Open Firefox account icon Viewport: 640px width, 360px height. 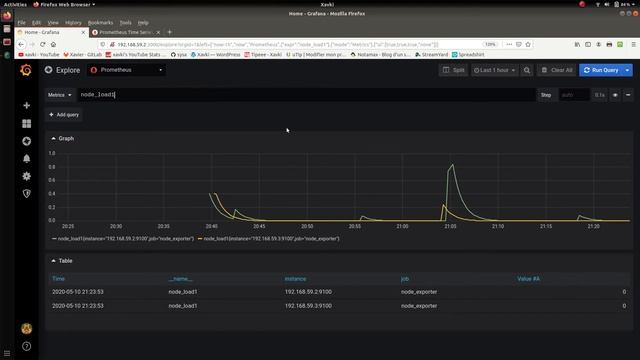598,44
